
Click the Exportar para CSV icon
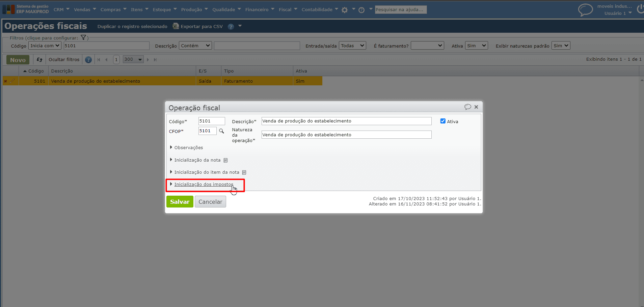coord(176,26)
